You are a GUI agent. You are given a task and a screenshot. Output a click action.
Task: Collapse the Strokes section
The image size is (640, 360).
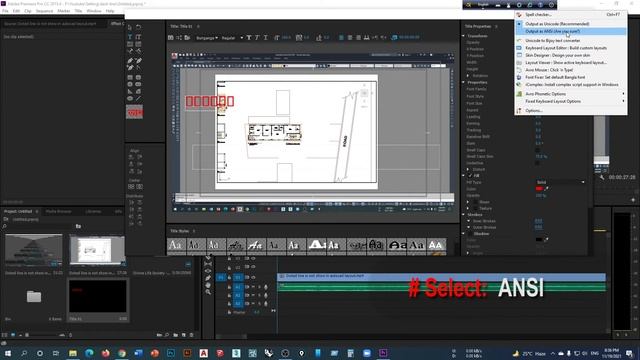click(464, 215)
